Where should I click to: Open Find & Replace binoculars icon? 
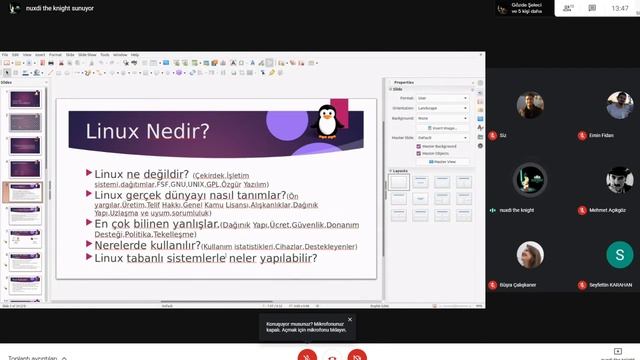coord(126,63)
